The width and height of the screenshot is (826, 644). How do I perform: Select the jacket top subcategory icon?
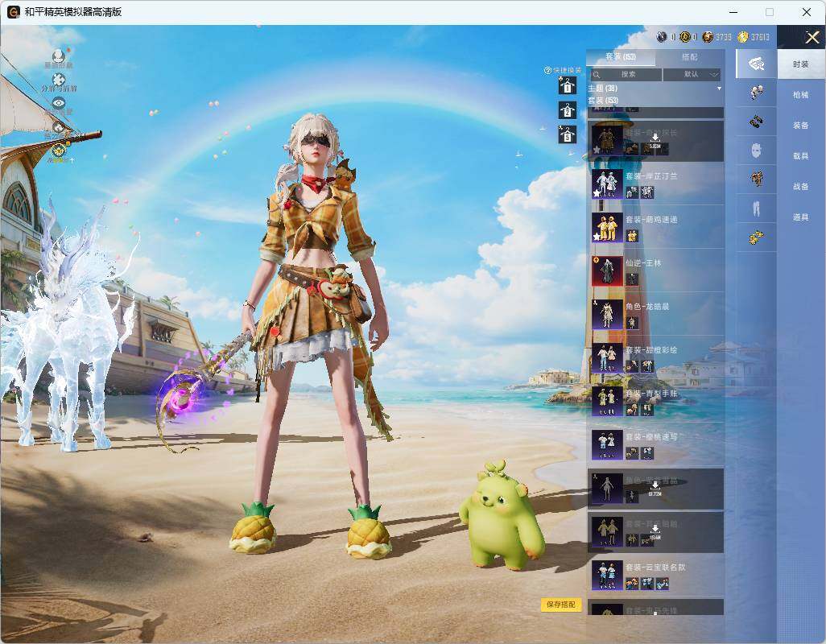tap(757, 180)
